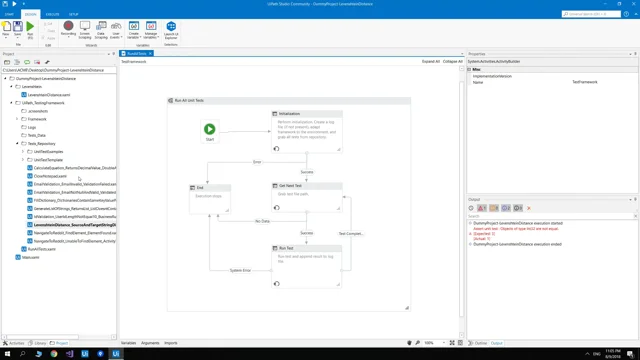Save the current workflow
640x360 pixels.
(x=18, y=29)
